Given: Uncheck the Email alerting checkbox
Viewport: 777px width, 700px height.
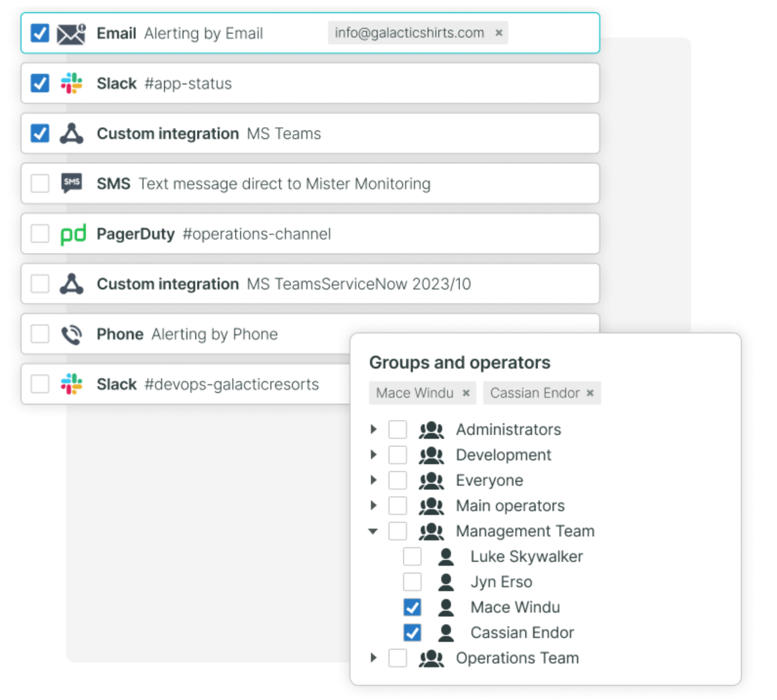Looking at the screenshot, I should tap(40, 34).
